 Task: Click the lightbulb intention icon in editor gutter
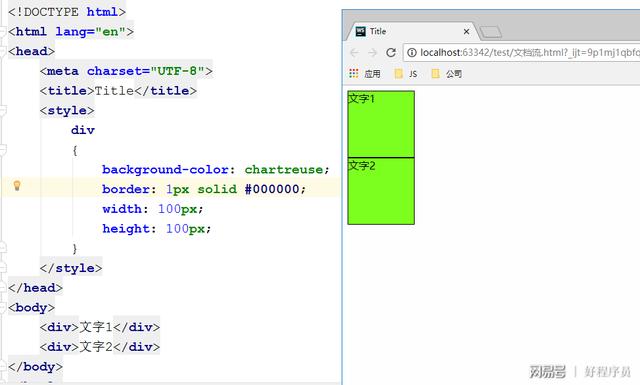click(17, 186)
